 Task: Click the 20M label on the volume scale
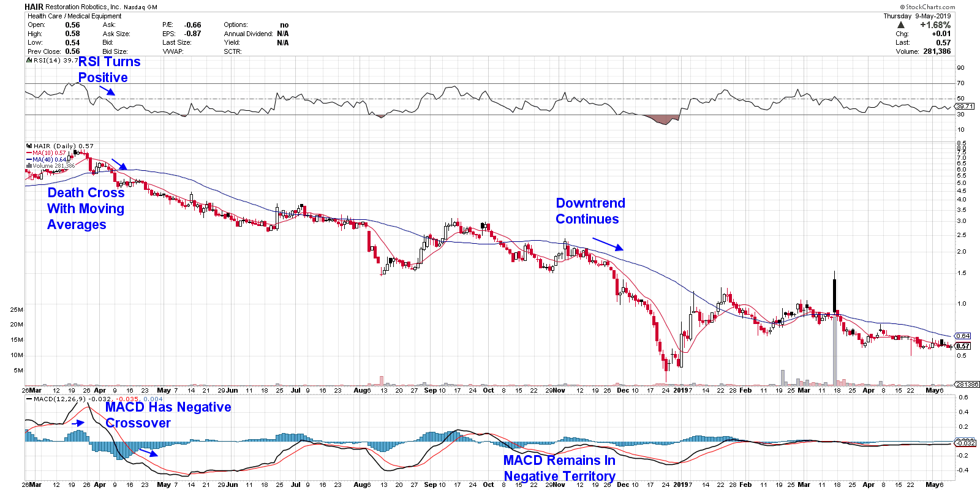(17, 325)
